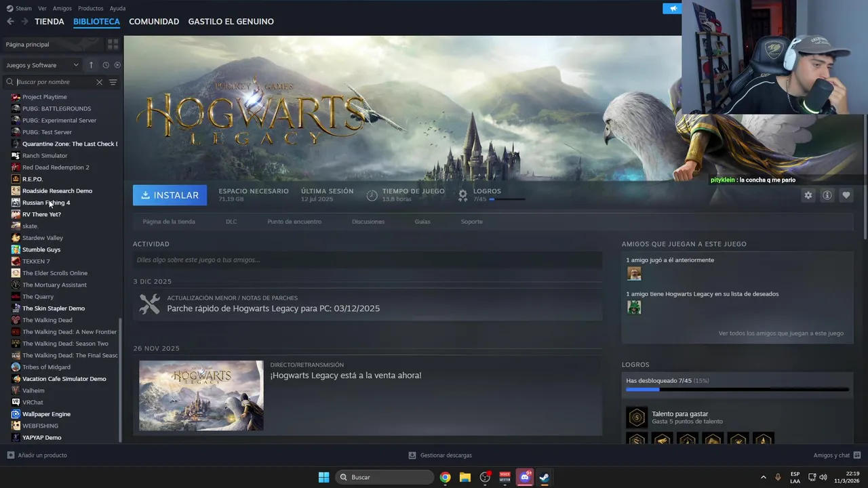Image resolution: width=868 pixels, height=488 pixels.
Task: Open Chrome from the taskbar
Action: click(x=445, y=477)
